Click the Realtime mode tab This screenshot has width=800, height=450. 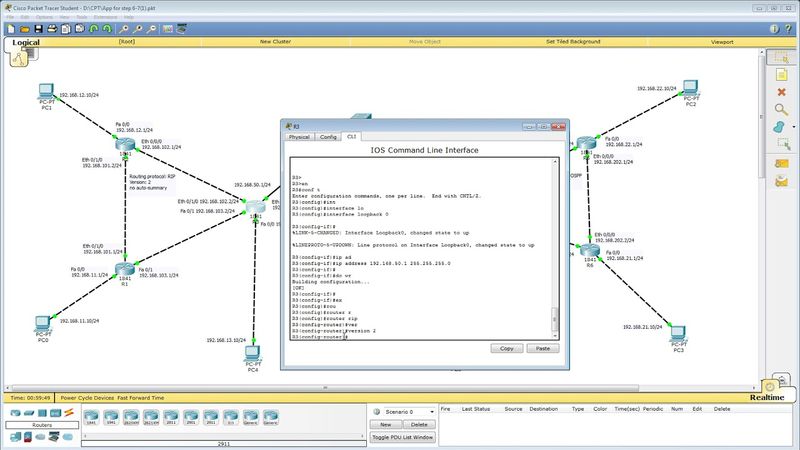767,397
